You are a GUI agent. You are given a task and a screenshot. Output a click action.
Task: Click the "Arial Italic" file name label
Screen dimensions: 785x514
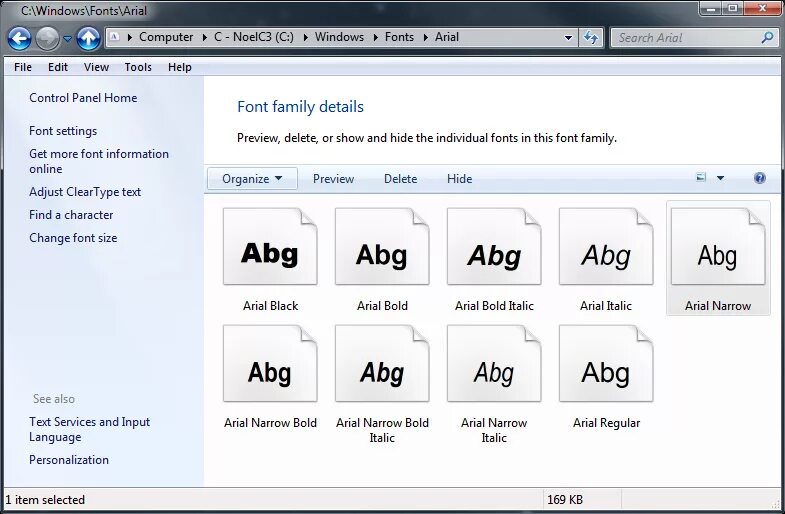tap(606, 306)
